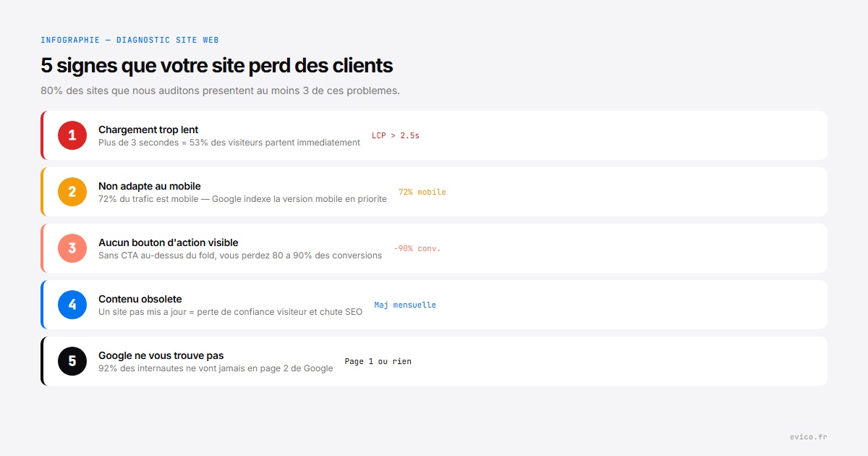Click the orange number 2 circle
The image size is (868, 456).
[72, 192]
